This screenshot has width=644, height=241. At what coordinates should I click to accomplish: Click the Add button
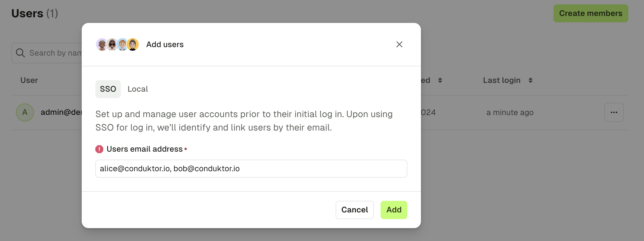coord(394,210)
